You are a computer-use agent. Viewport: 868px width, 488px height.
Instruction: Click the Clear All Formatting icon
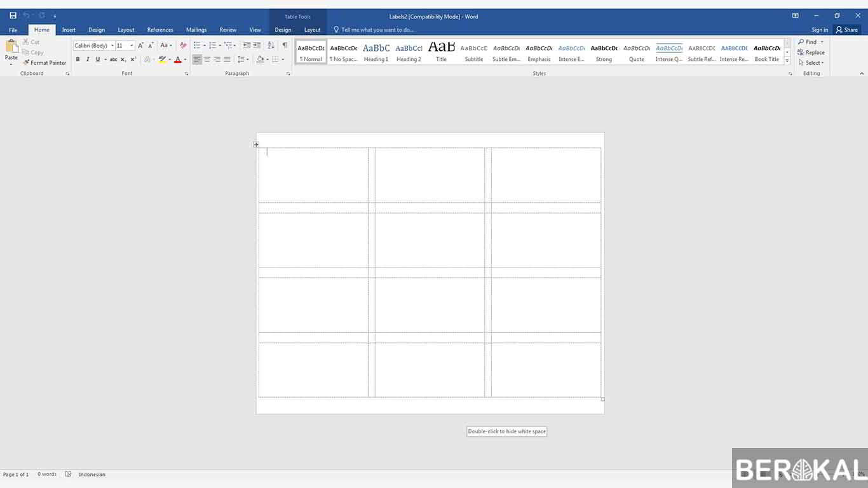[x=183, y=46]
